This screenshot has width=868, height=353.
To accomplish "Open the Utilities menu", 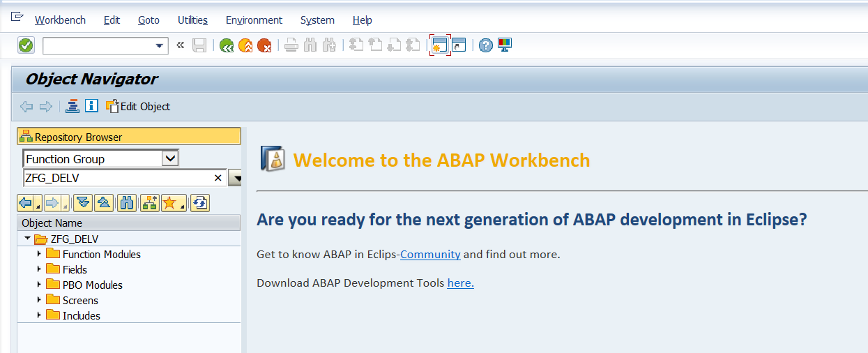I will (x=192, y=20).
